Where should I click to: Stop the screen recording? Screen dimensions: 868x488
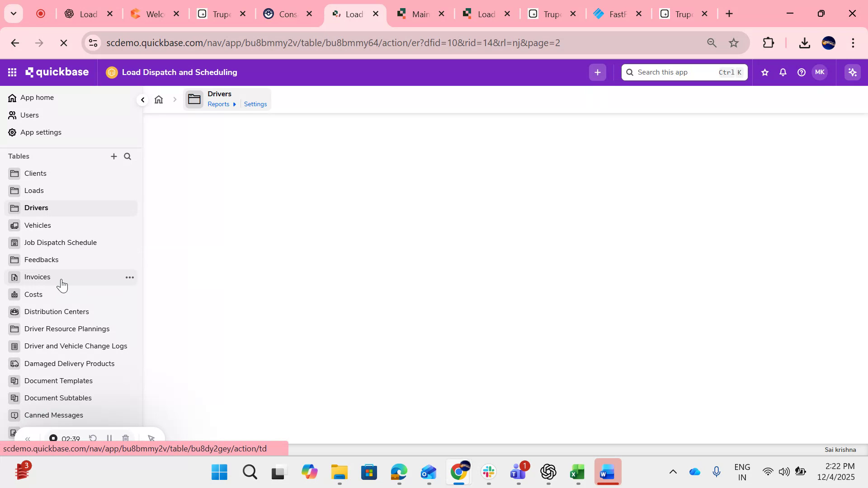tap(53, 438)
